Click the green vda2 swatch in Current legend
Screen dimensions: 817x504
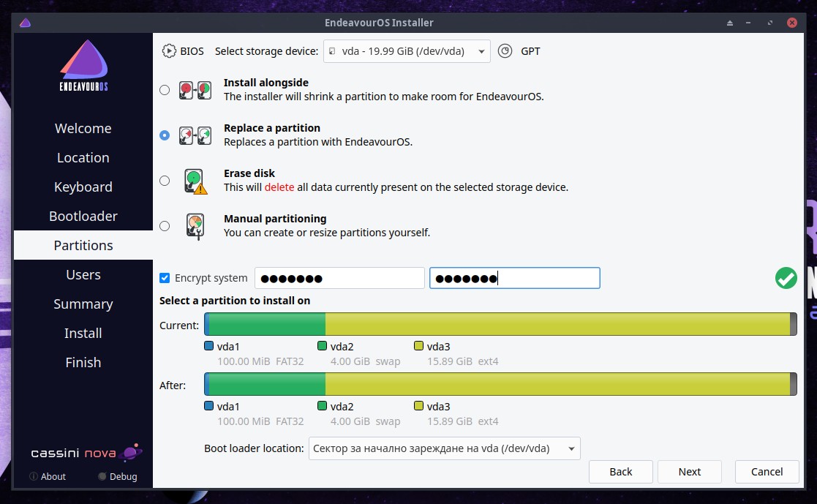pyautogui.click(x=322, y=345)
